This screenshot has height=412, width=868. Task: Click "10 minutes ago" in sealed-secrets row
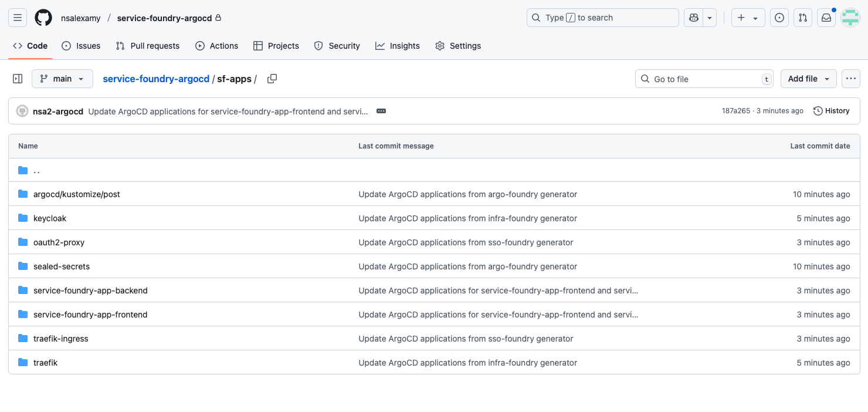point(822,266)
